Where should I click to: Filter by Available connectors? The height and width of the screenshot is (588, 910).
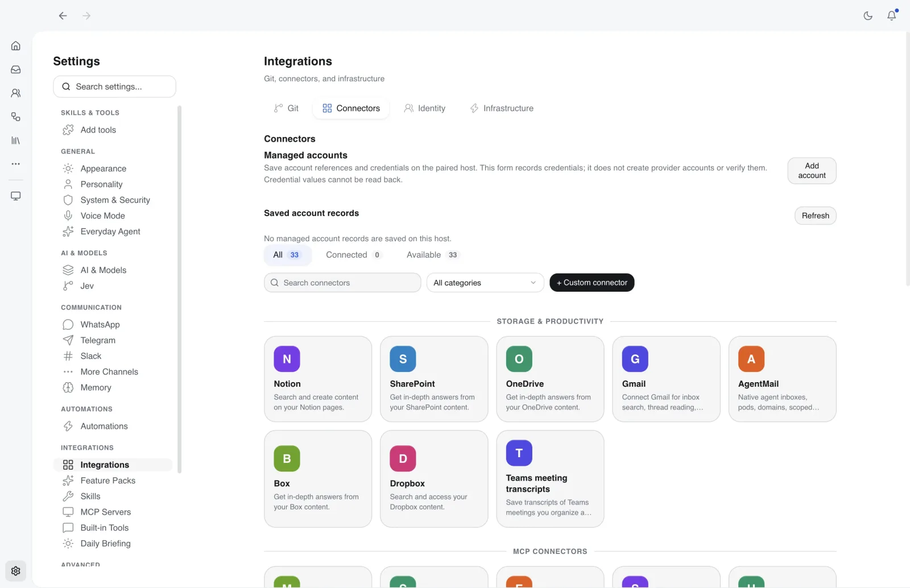click(432, 255)
